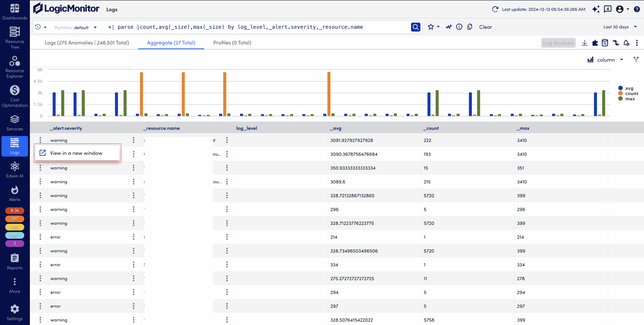Sort by _resource.name column header
Screen dimensions: 644x325
pos(162,128)
